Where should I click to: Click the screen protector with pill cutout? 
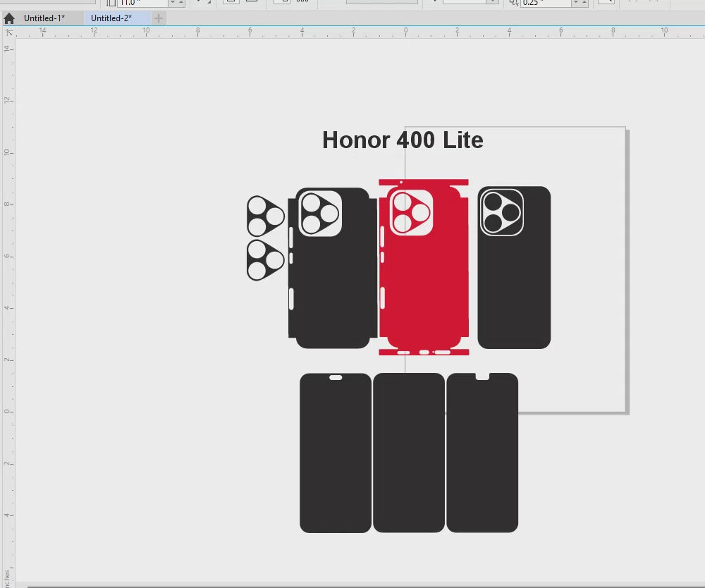336,453
